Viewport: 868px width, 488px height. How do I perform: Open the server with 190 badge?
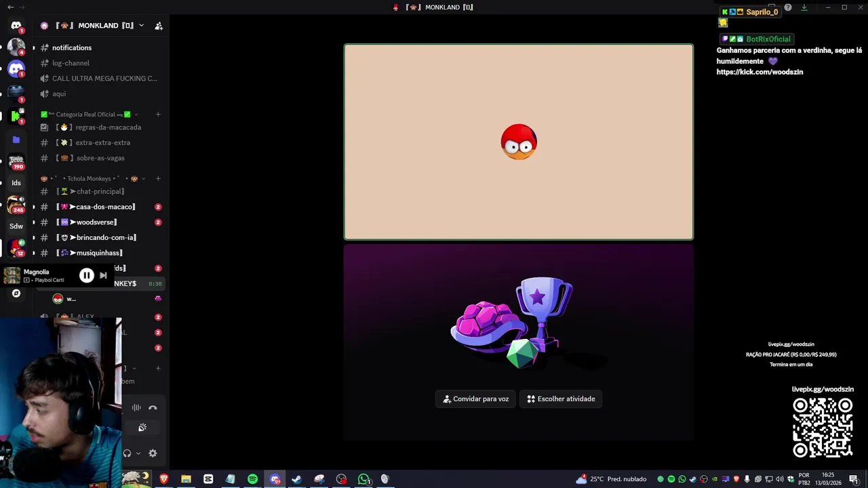(x=16, y=161)
